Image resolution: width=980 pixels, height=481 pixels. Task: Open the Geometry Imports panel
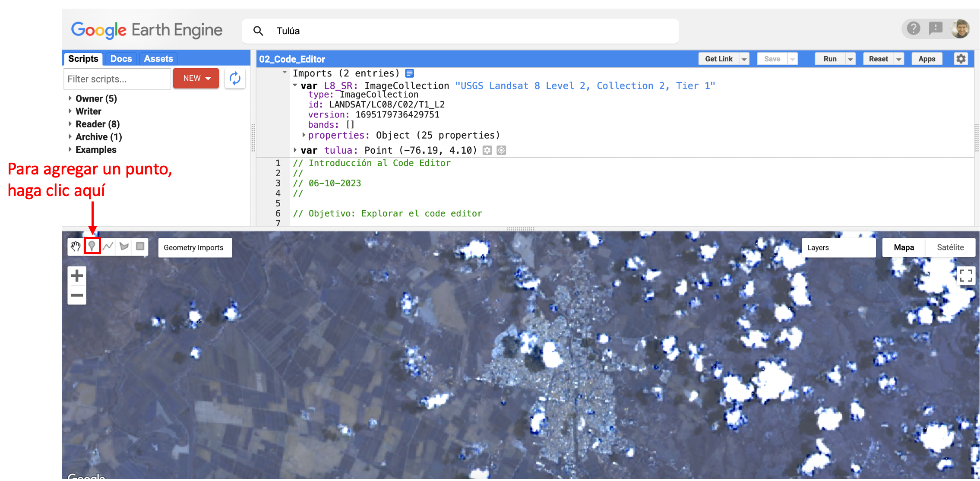click(195, 248)
